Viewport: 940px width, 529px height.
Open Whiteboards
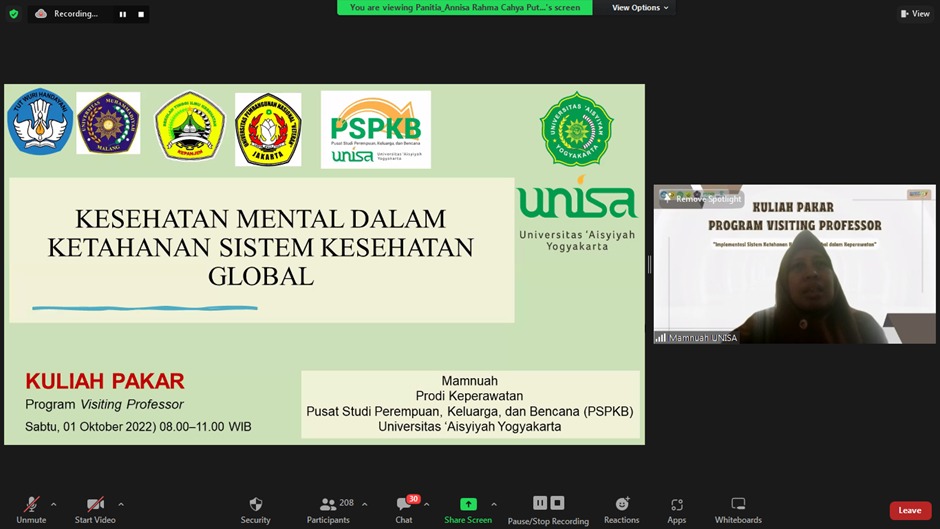coord(738,509)
